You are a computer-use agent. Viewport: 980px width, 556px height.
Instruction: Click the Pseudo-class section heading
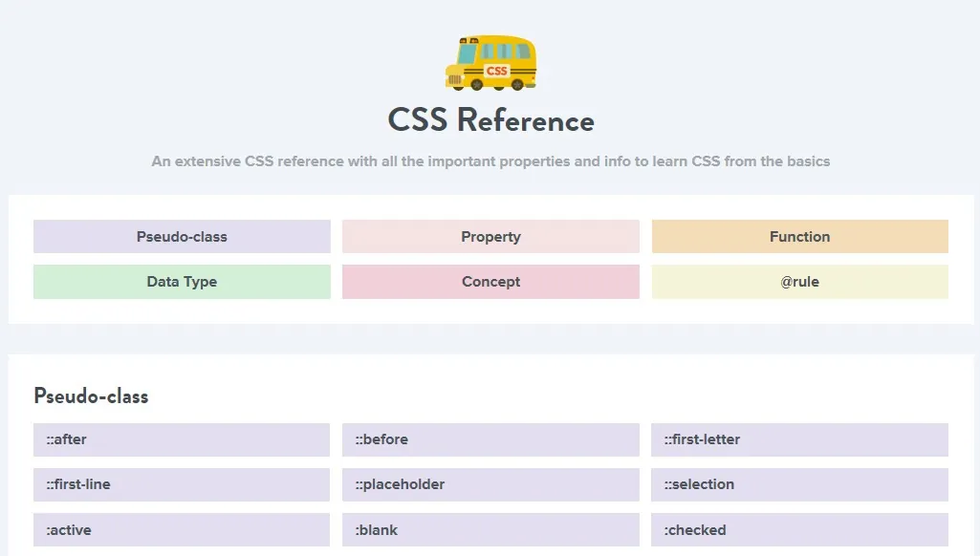pos(91,396)
